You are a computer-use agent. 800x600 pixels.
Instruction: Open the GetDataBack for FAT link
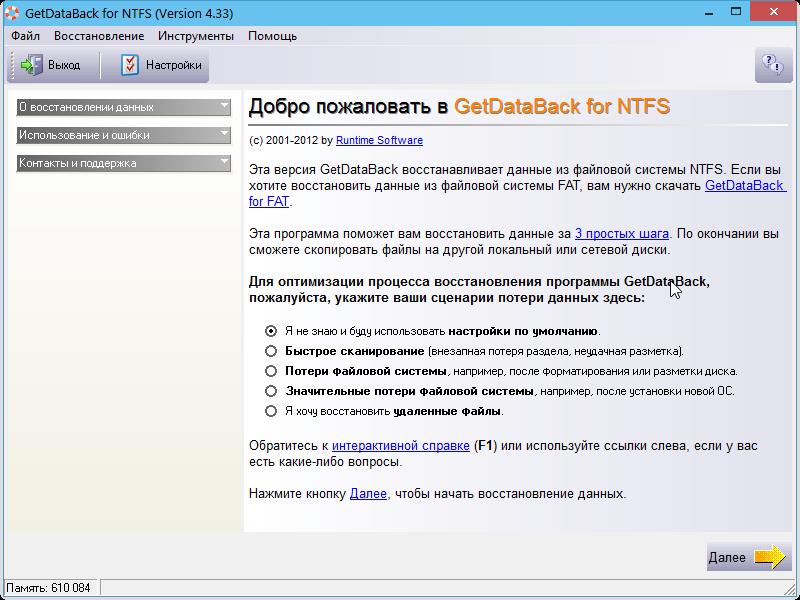745,185
